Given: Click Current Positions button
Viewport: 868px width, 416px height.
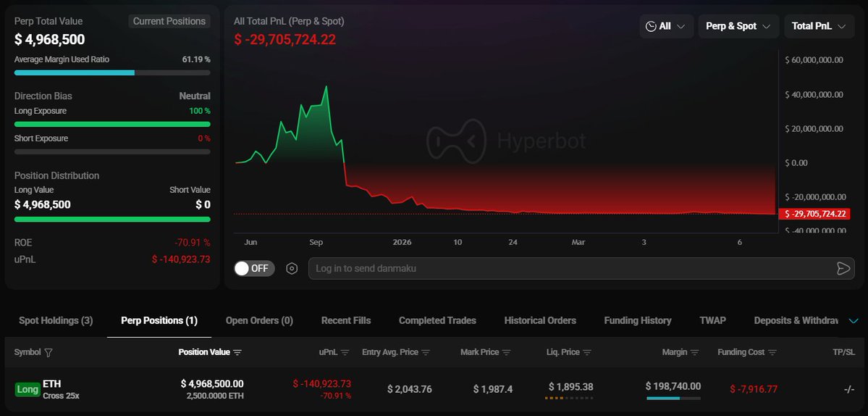Looking at the screenshot, I should click(169, 22).
